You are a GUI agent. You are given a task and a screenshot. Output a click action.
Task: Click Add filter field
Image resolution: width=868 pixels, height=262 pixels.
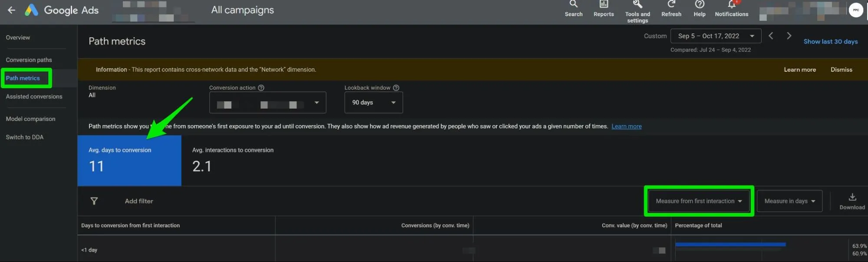(x=139, y=201)
